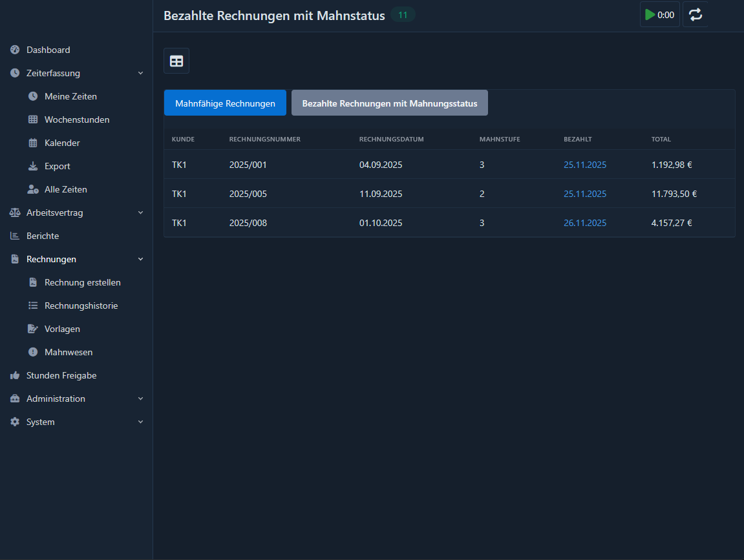Viewport: 744px width, 560px height.
Task: Open System settings via the gear icon
Action: [14, 422]
